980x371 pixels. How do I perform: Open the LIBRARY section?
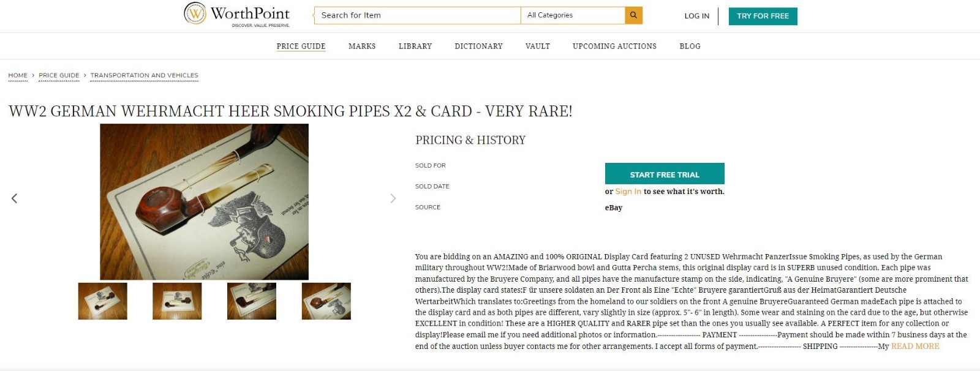click(415, 46)
